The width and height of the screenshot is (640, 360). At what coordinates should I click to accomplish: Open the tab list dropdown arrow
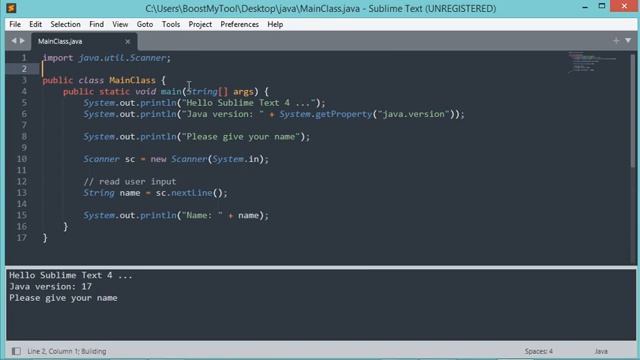[x=628, y=40]
